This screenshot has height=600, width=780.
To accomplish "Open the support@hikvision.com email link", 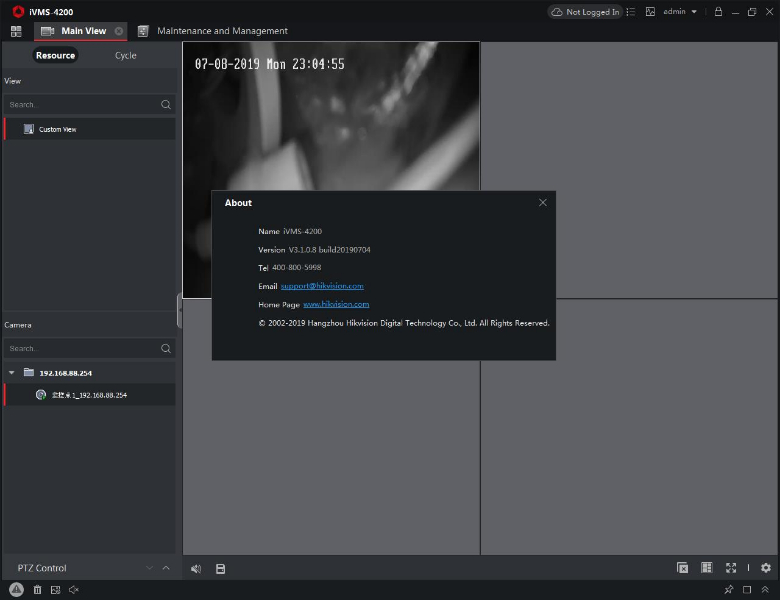I will pyautogui.click(x=322, y=286).
